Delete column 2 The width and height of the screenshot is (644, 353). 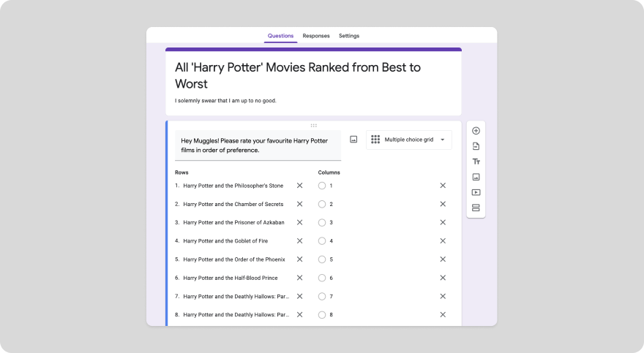pyautogui.click(x=443, y=204)
